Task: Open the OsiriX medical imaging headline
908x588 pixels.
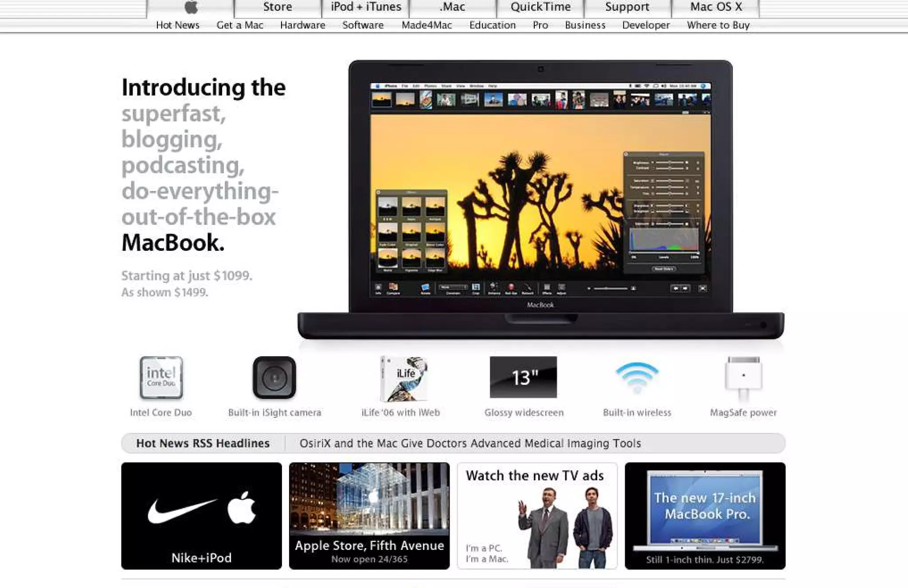Action: [470, 444]
